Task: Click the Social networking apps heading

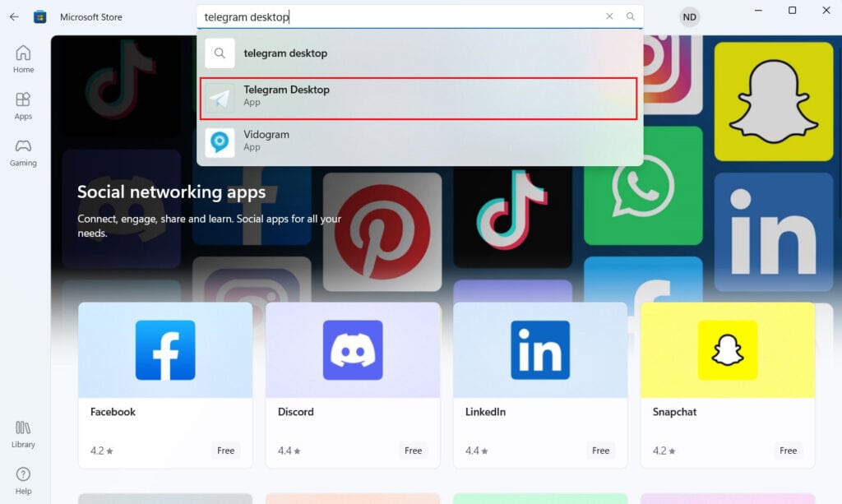Action: click(171, 192)
